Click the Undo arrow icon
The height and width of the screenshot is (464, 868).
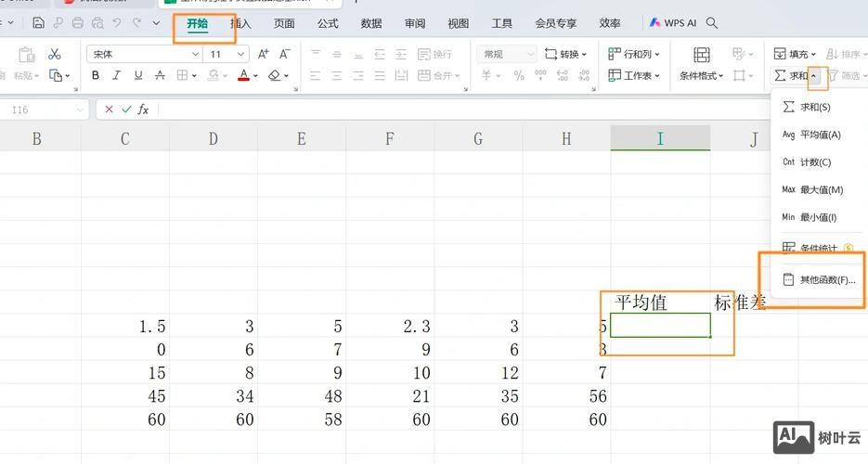pos(117,22)
